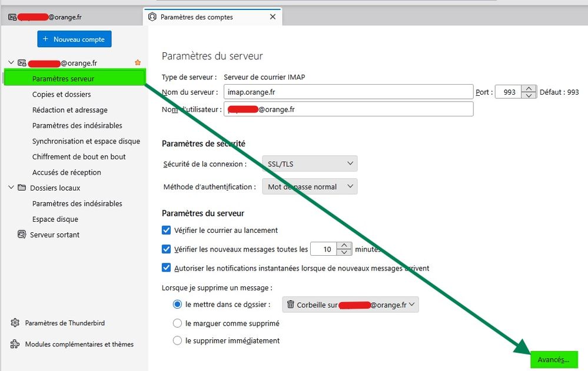Open Paramètres des indésirables under Dossiers locaux
The image size is (588, 371).
[x=77, y=203]
